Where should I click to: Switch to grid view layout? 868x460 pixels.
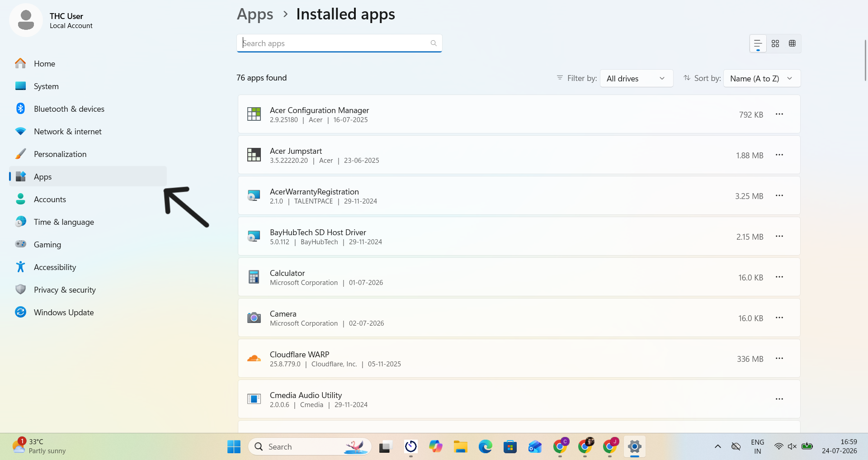(775, 43)
